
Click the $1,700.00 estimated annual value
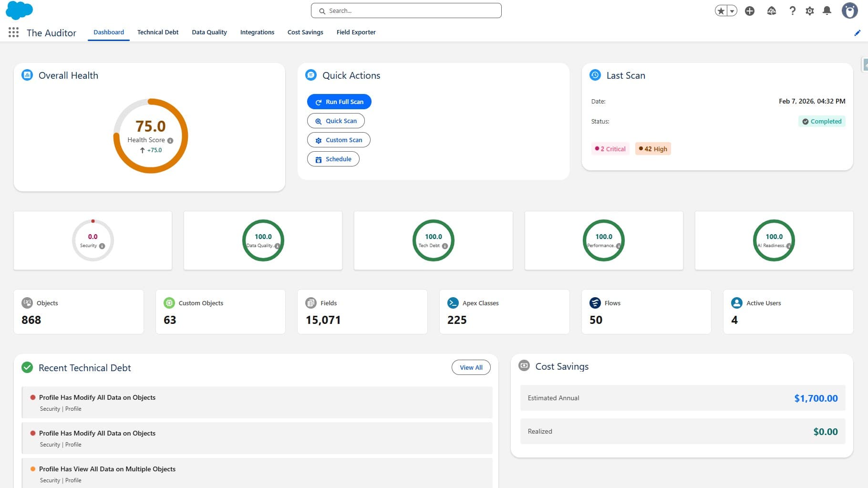816,398
